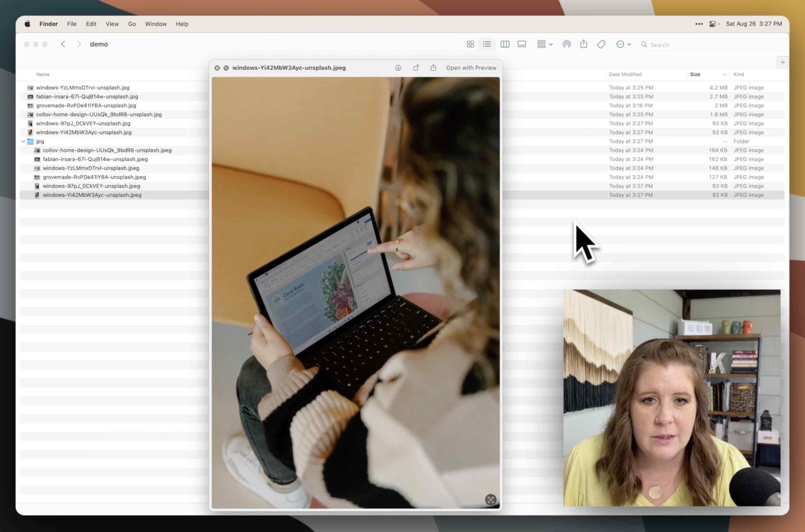Select the jpg folder row
The image size is (805, 532).
click(x=402, y=141)
